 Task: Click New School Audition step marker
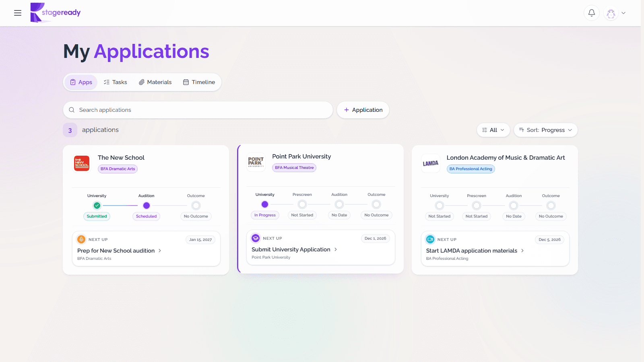tap(147, 206)
